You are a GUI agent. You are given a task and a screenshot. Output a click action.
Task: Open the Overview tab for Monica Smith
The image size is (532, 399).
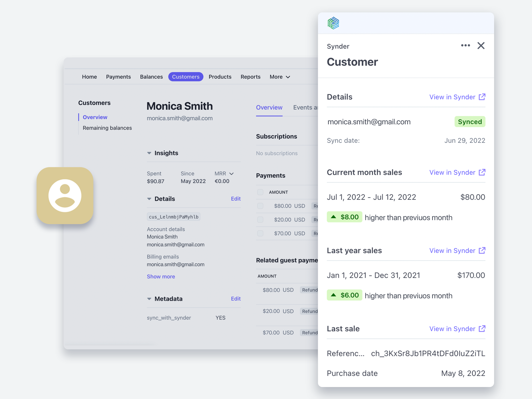tap(269, 108)
